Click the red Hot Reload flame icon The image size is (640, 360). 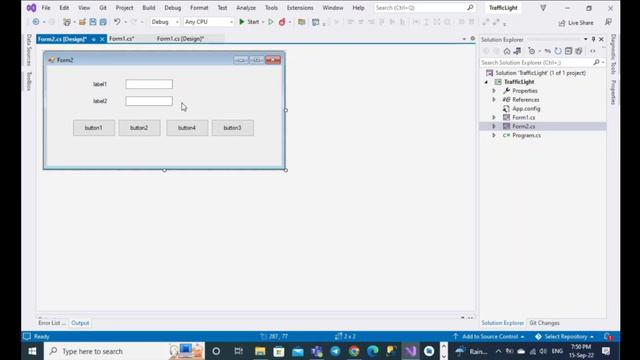282,22
